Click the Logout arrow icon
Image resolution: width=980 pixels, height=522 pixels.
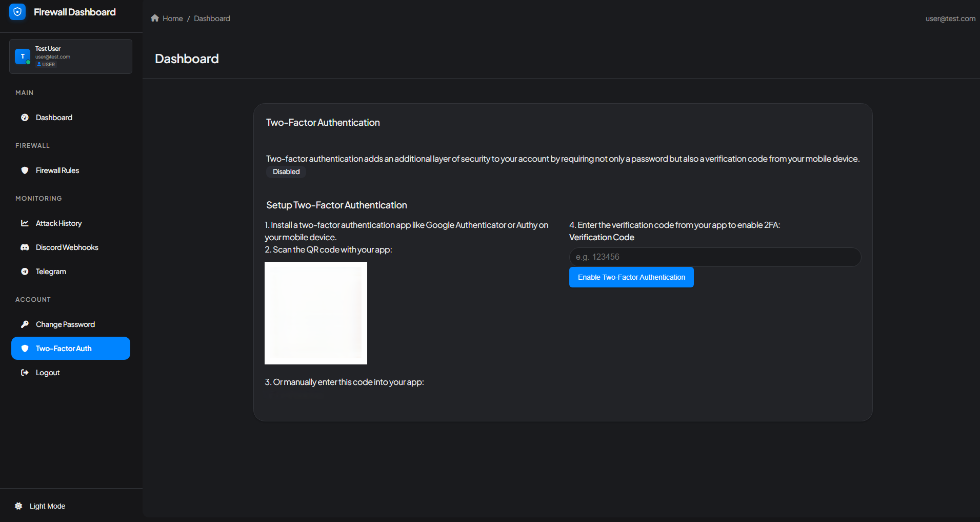click(x=25, y=373)
